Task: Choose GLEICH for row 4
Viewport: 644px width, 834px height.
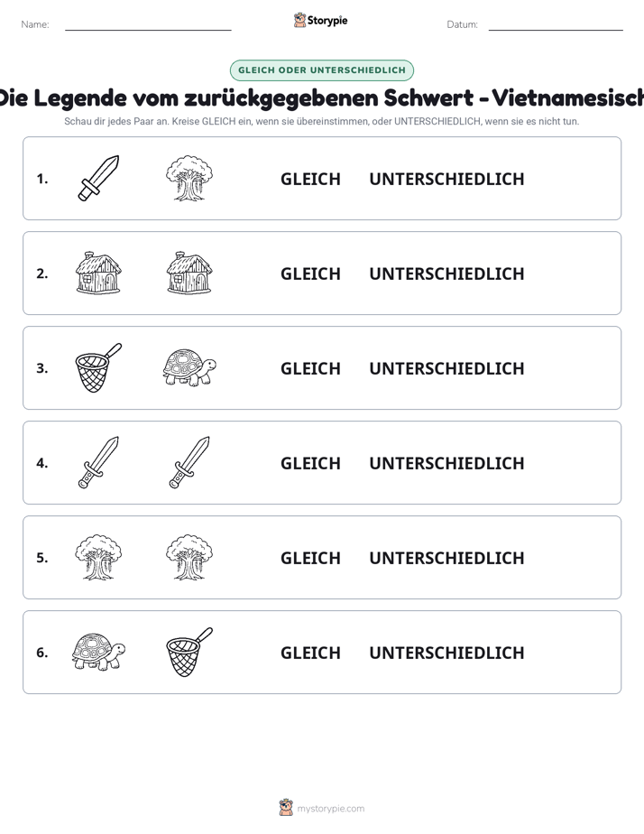Action: pyautogui.click(x=310, y=463)
